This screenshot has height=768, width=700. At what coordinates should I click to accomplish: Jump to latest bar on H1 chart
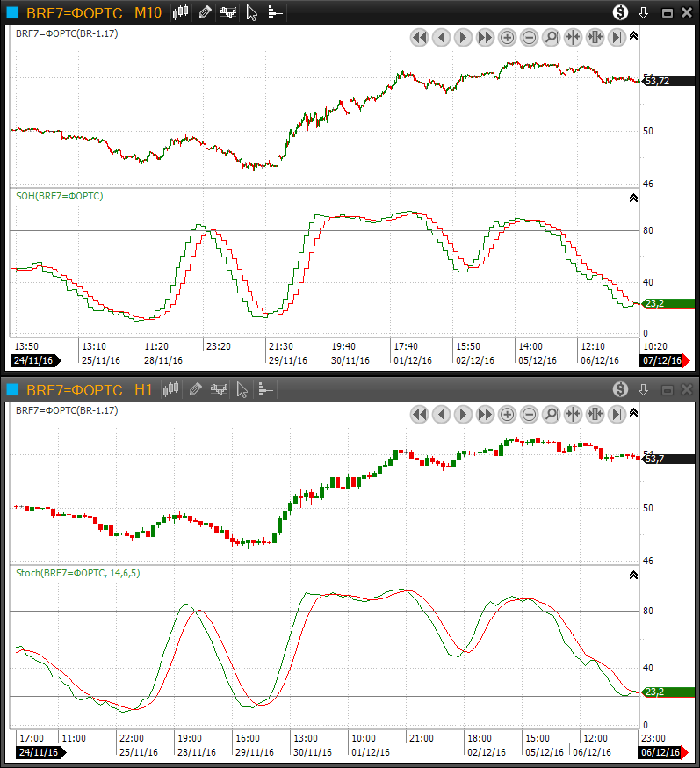617,413
